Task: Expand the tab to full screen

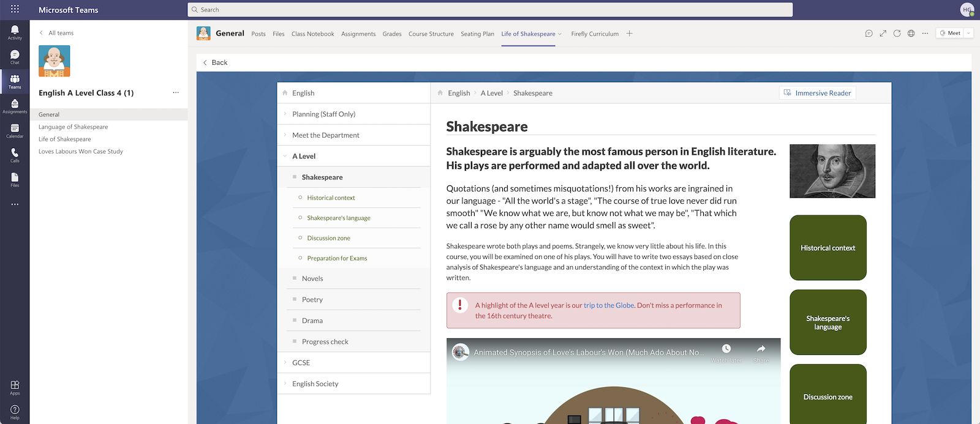Action: click(x=883, y=34)
